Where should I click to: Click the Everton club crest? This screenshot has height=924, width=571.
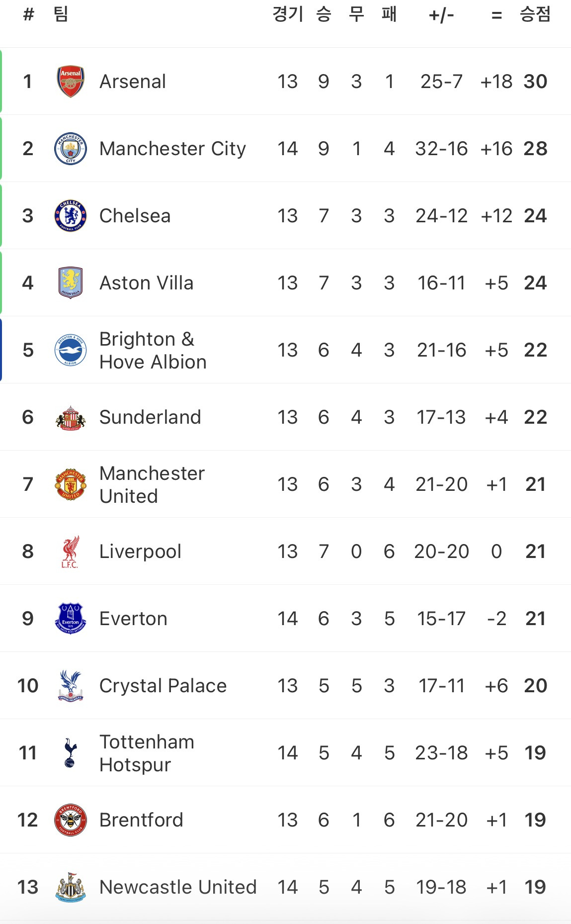(x=71, y=619)
